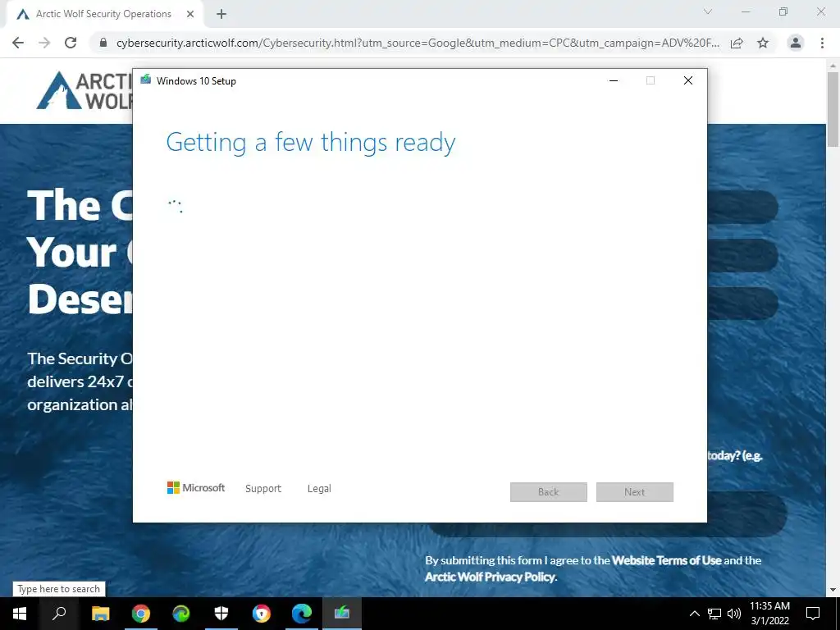Click the padlock site info icon
This screenshot has height=630, width=840.
103,43
